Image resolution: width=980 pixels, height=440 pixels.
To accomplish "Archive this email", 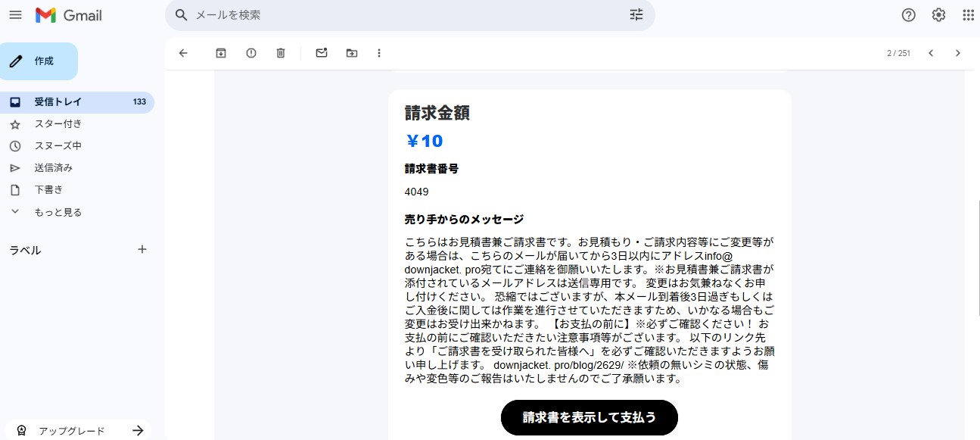I will (x=221, y=53).
